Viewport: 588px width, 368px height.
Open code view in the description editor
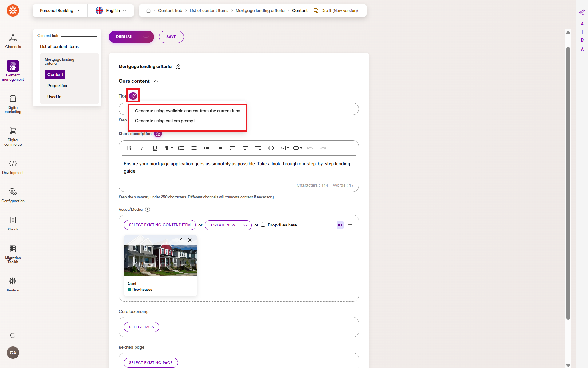pyautogui.click(x=271, y=148)
